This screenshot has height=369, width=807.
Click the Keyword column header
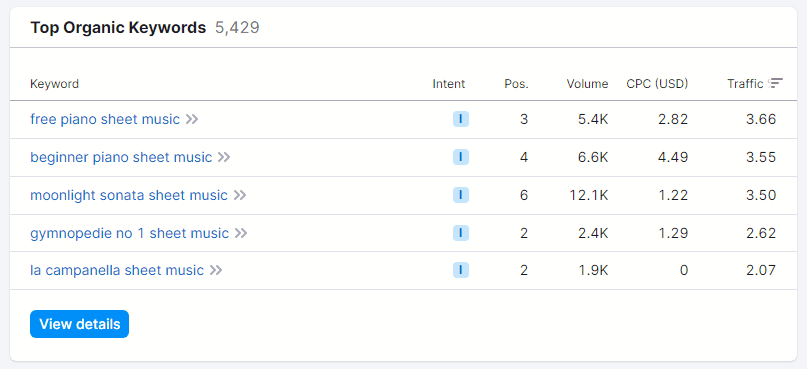coord(55,84)
